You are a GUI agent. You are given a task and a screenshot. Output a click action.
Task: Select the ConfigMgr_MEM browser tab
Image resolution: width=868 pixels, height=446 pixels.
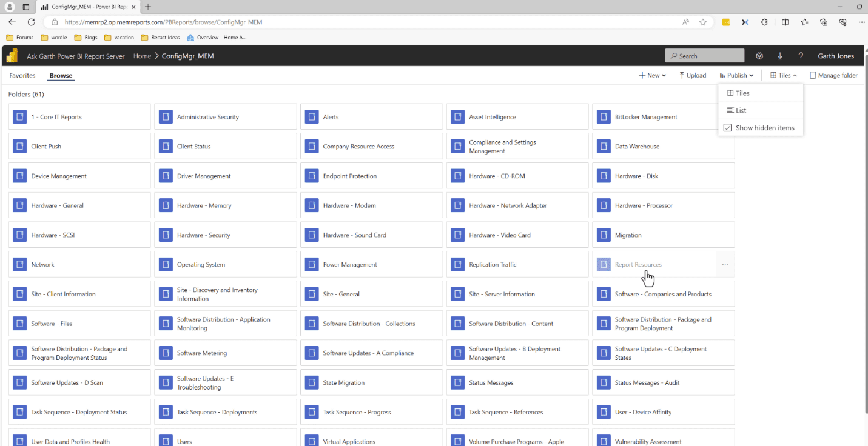(x=88, y=7)
